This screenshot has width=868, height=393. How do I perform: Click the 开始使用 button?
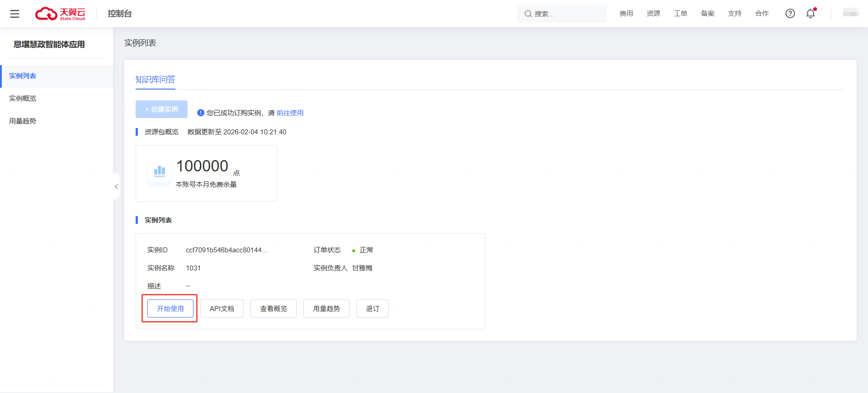tap(170, 308)
